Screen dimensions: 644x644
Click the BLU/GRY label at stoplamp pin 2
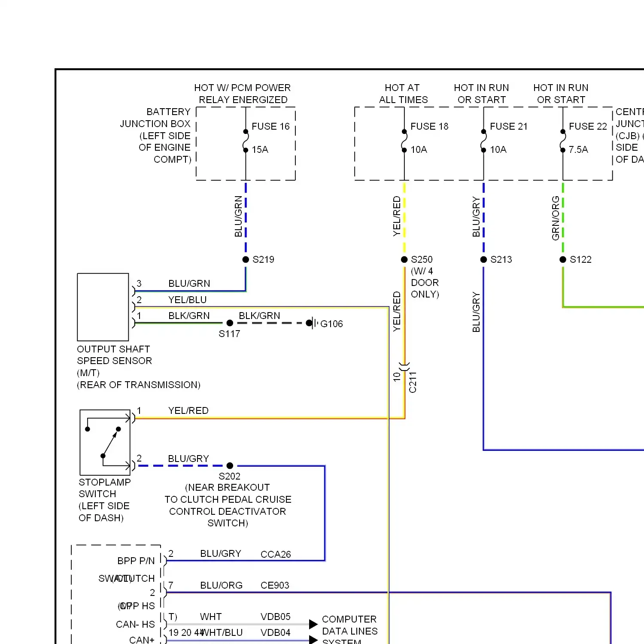tap(188, 459)
